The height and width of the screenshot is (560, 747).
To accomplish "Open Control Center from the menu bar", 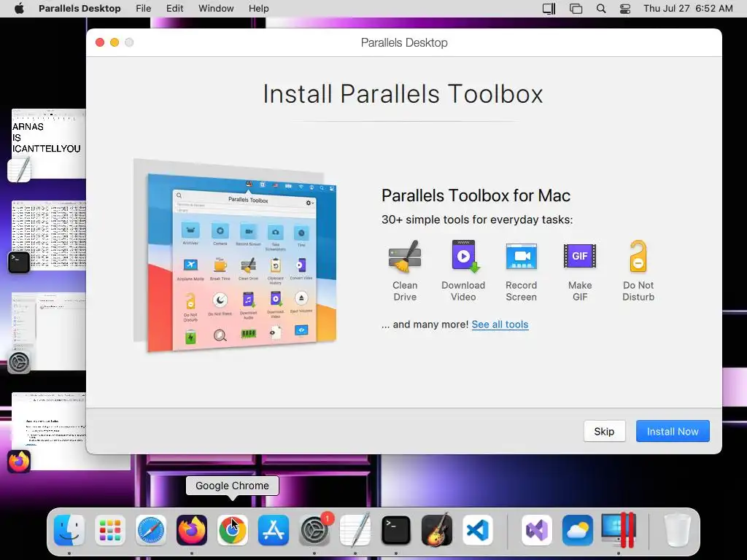I will 625,9.
